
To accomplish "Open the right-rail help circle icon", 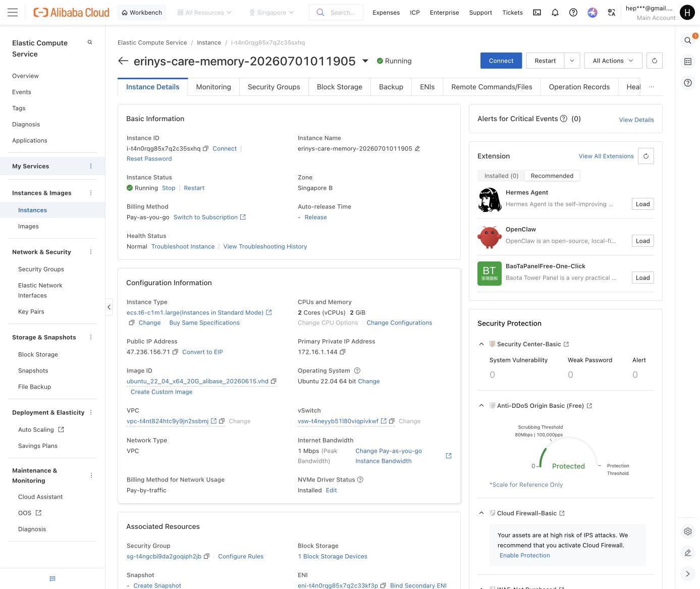I will click(688, 83).
